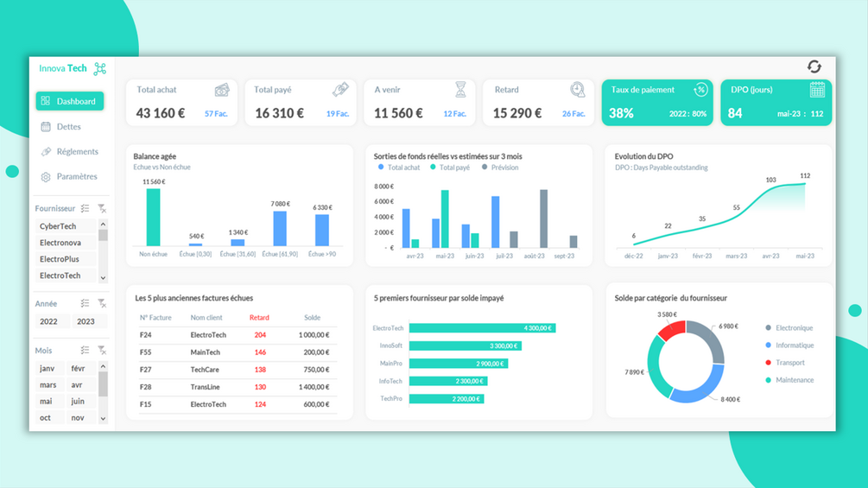This screenshot has height=488, width=868.
Task: Click the Total achat legend marker
Action: 381,167
